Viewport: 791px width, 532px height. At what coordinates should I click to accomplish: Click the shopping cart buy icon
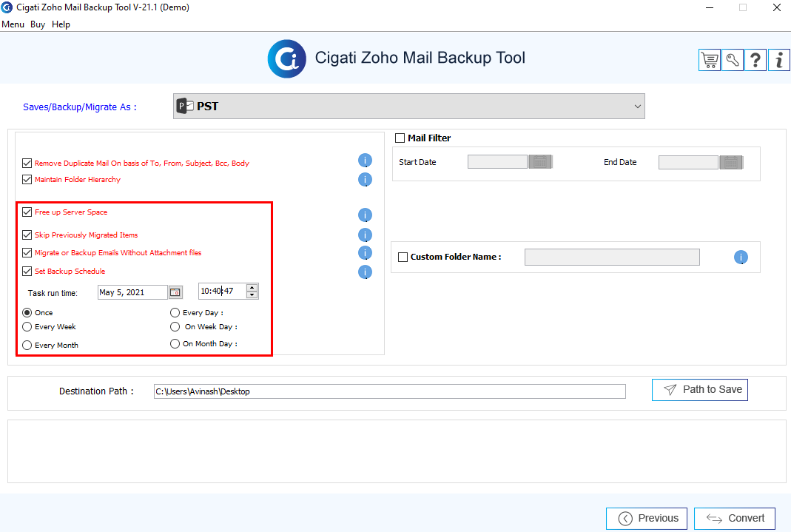pos(710,60)
